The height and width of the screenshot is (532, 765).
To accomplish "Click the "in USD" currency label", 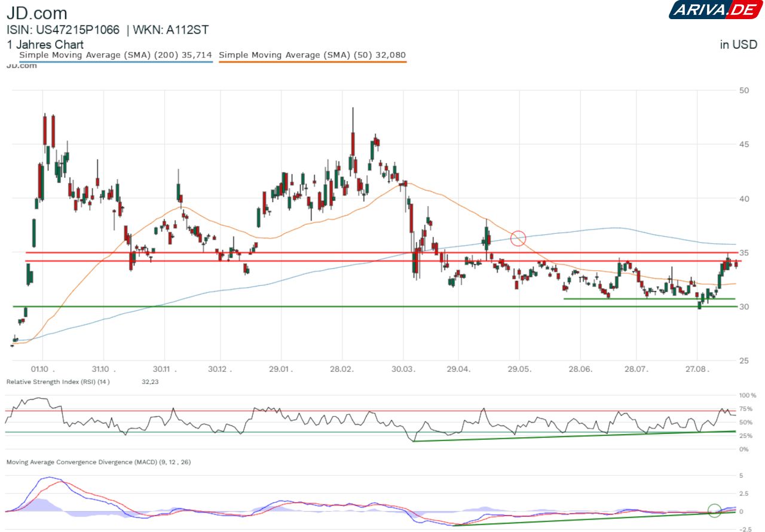I will pyautogui.click(x=739, y=45).
